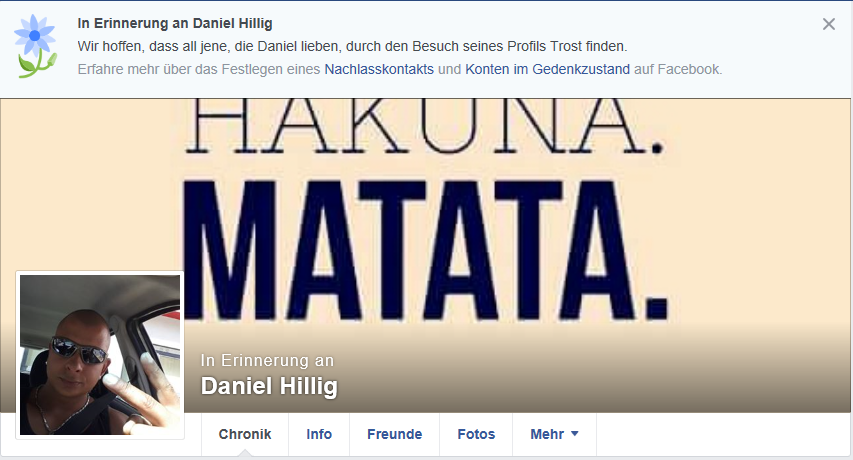Click the MATATA lettering on the cover photo
The height and width of the screenshot is (460, 853).
425,250
